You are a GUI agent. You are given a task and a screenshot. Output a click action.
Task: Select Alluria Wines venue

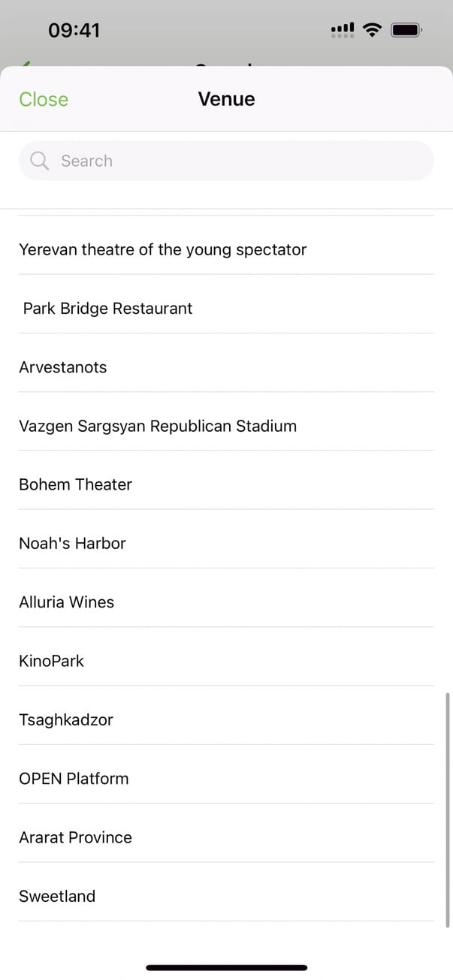tap(67, 602)
